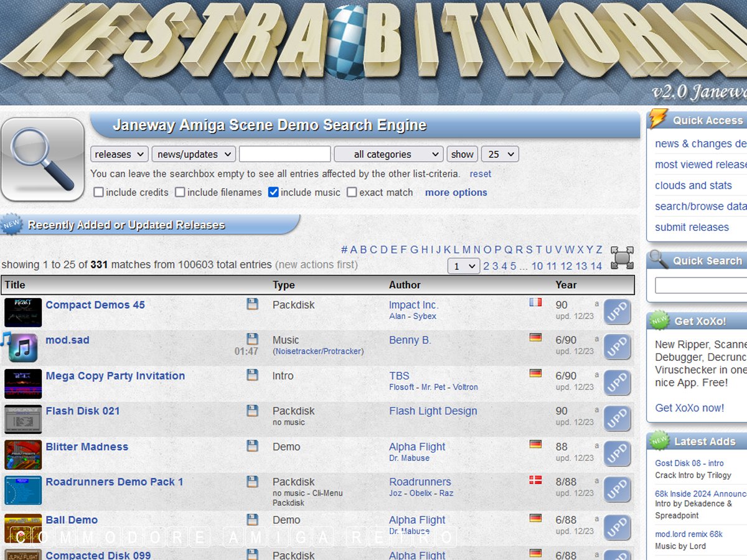Screen dimensions: 747x560
Task: Click the floppy disk icon for Flash Disk 021
Action: (x=252, y=411)
